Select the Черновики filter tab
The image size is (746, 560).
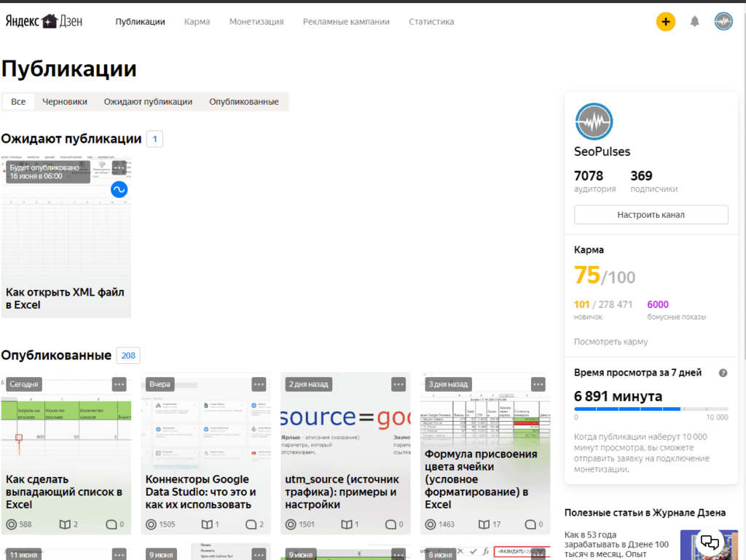[x=65, y=102]
